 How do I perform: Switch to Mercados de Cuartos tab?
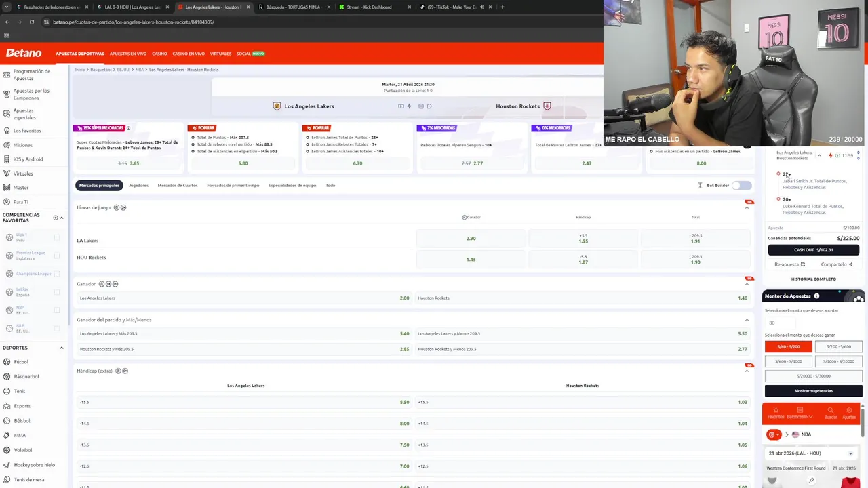click(178, 185)
